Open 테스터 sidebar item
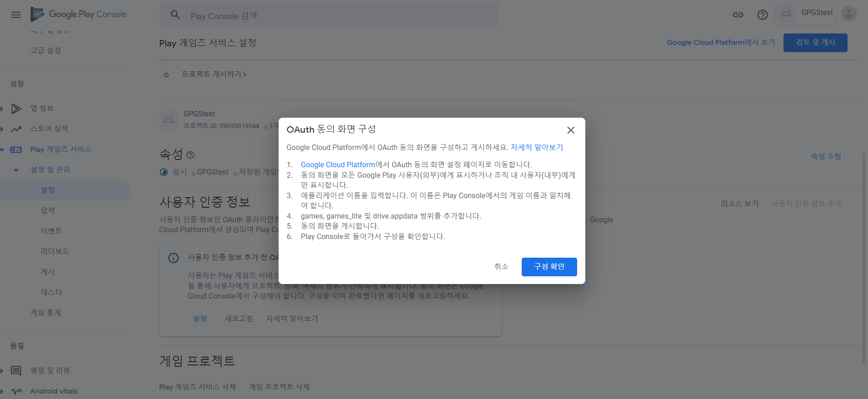Viewport: 868px width, 399px height. coord(51,292)
